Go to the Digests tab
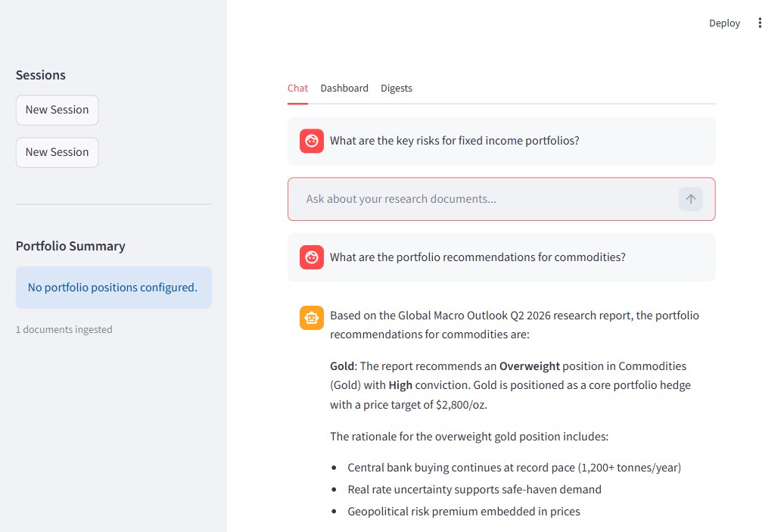Image resolution: width=784 pixels, height=532 pixels. pyautogui.click(x=397, y=89)
